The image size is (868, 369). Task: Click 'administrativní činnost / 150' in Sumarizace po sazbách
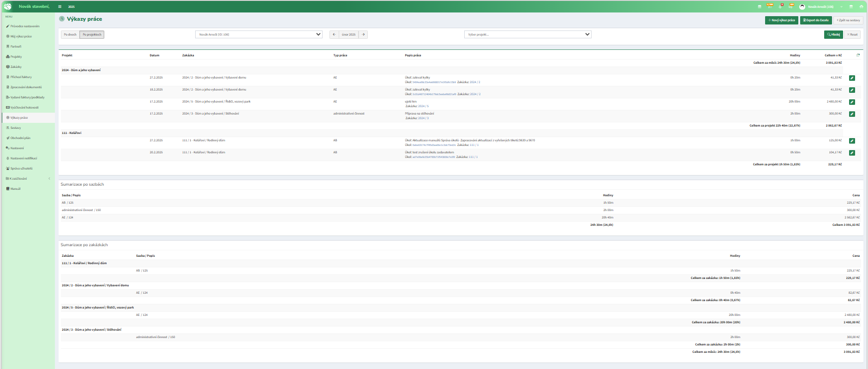81,210
